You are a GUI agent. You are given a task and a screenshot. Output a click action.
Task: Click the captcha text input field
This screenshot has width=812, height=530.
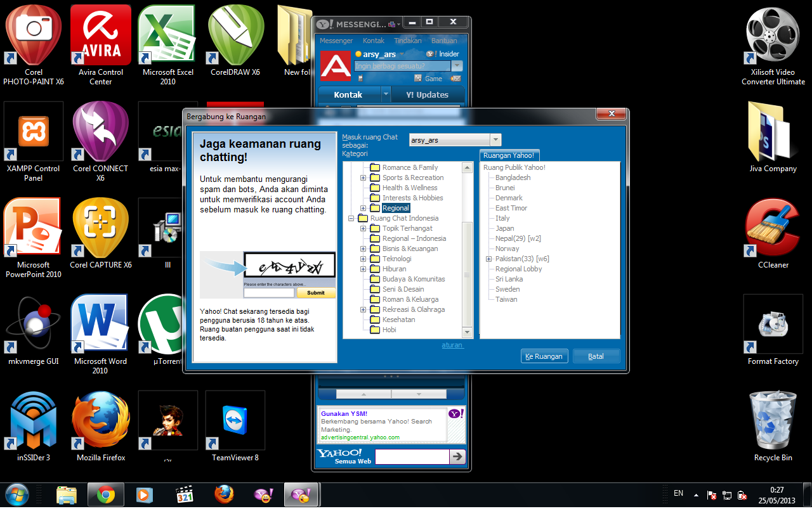click(269, 293)
